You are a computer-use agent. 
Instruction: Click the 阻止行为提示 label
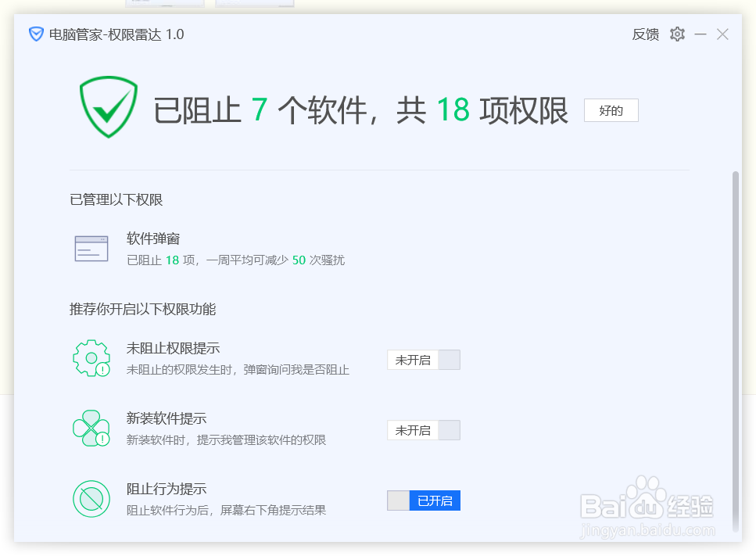167,489
